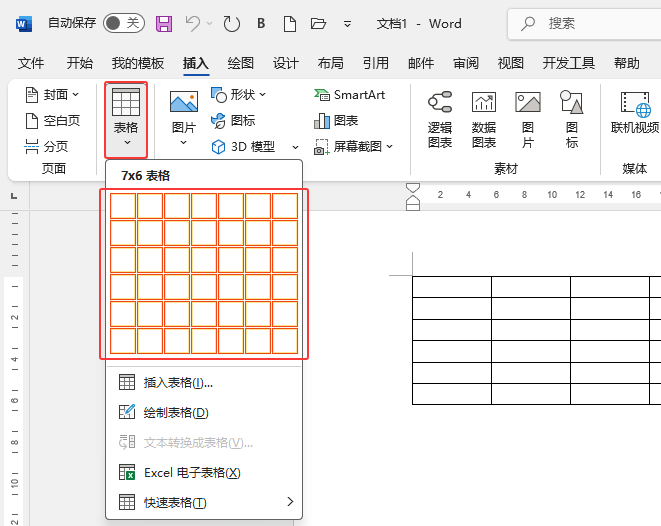Open the 引用 tab
The height and width of the screenshot is (526, 661).
pyautogui.click(x=376, y=63)
